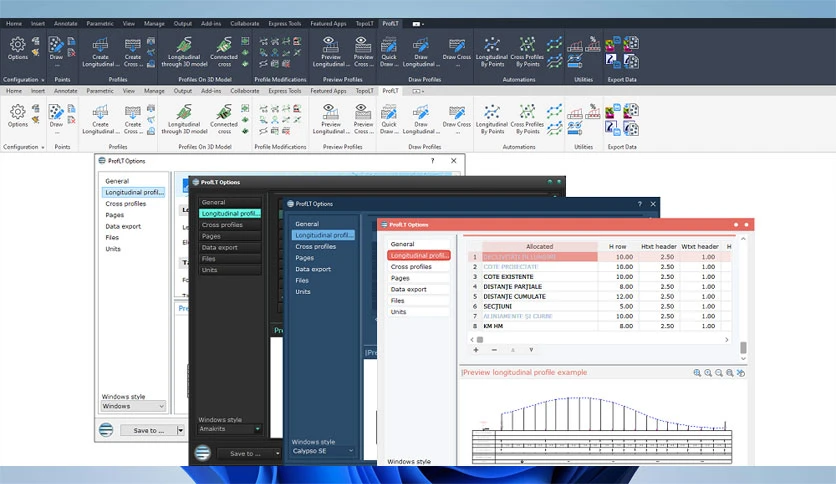
Task: Expand Save to arrow in black dialog
Action: [277, 454]
